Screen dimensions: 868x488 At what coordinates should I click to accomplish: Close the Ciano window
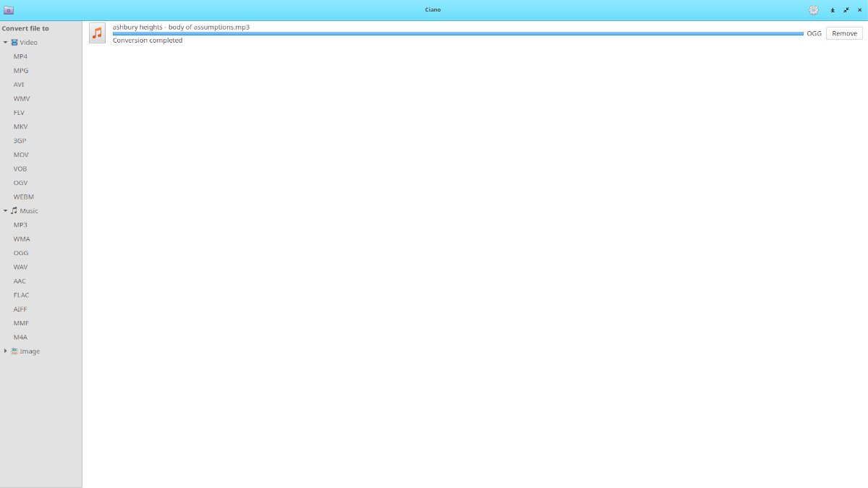pyautogui.click(x=859, y=10)
